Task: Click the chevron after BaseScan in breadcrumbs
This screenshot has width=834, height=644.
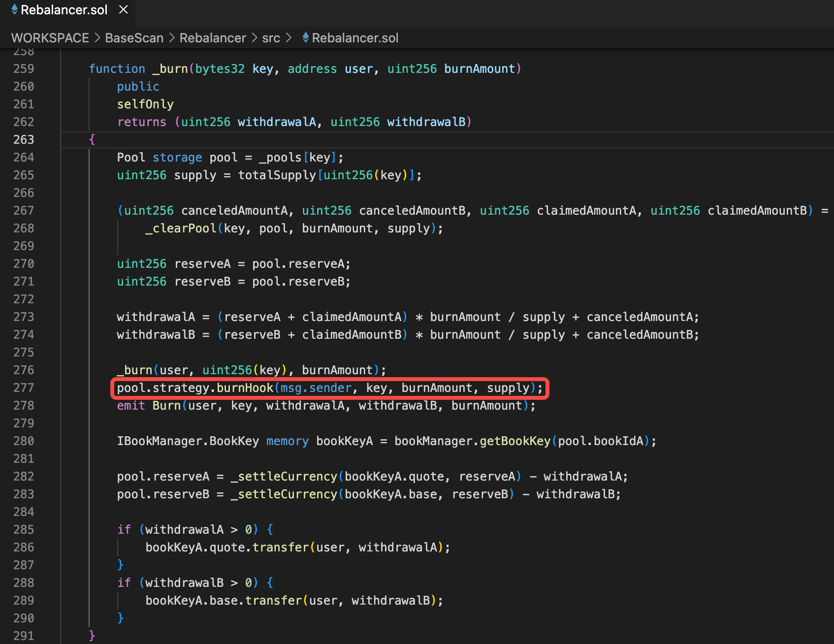Action: [172, 38]
